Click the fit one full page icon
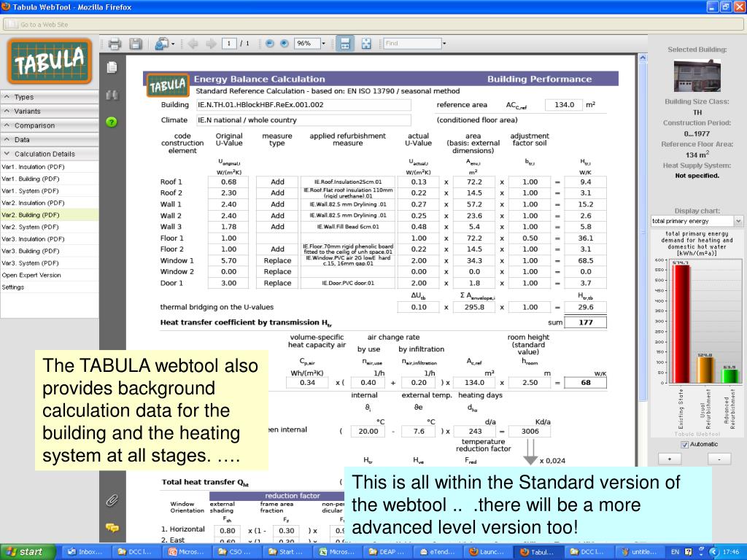Image resolution: width=747 pixels, height=560 pixels. tap(366, 44)
